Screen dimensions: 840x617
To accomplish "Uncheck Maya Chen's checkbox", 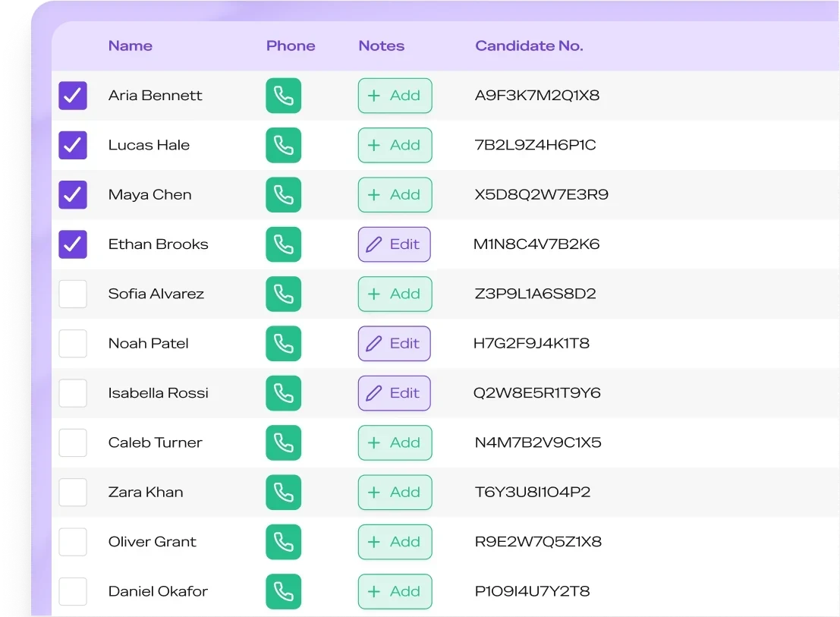I will pos(73,195).
